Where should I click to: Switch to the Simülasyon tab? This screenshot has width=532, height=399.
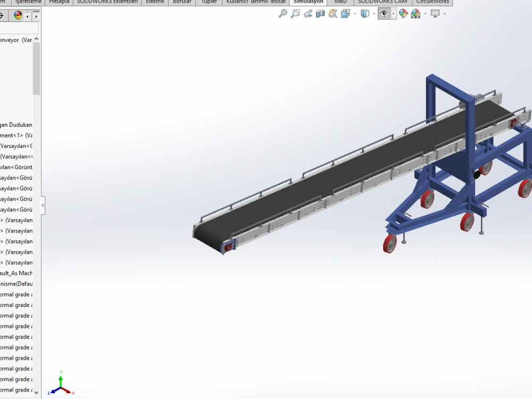307,2
